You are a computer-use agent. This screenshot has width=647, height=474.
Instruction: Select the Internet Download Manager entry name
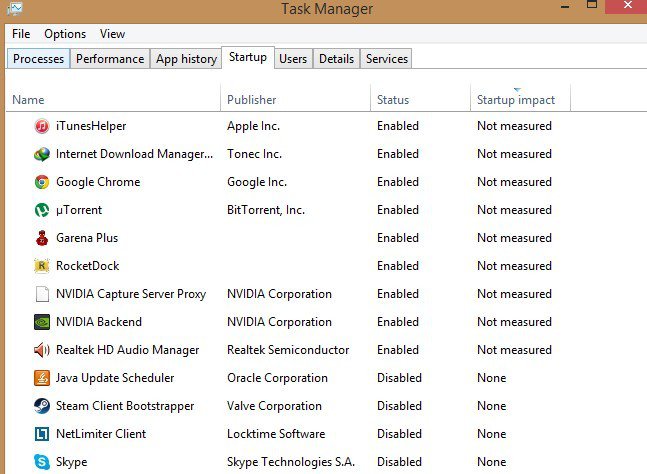click(135, 154)
